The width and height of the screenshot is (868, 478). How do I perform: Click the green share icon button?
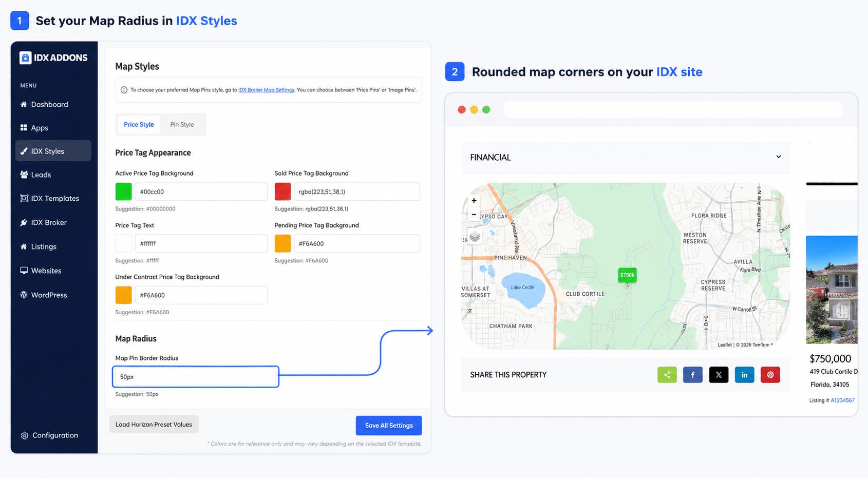coord(667,375)
